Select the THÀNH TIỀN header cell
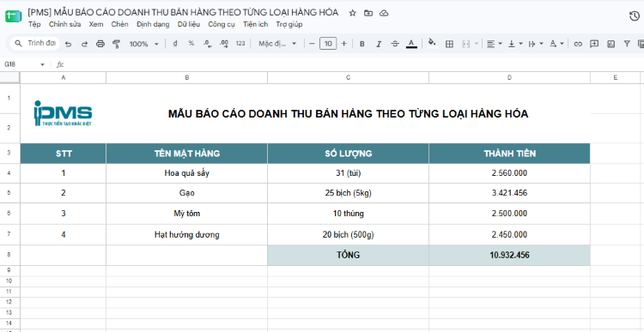 tap(510, 154)
